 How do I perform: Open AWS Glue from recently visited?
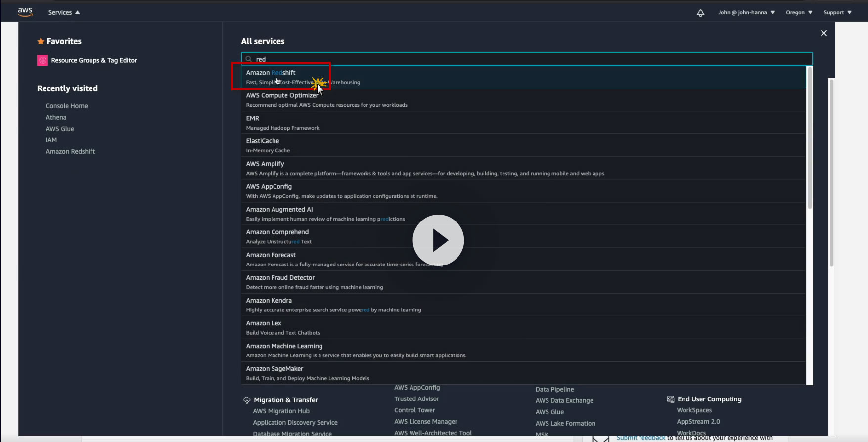coord(60,129)
